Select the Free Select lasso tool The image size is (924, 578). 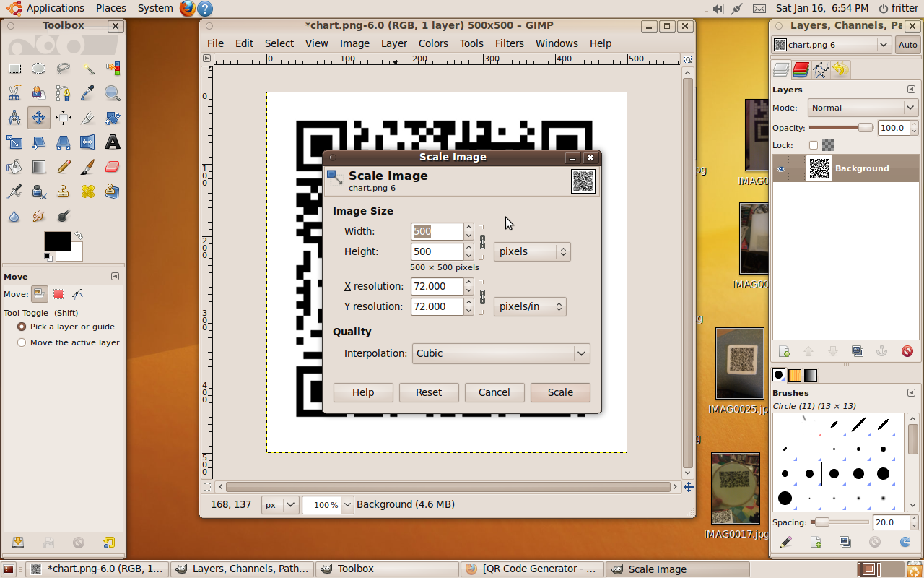coord(64,69)
